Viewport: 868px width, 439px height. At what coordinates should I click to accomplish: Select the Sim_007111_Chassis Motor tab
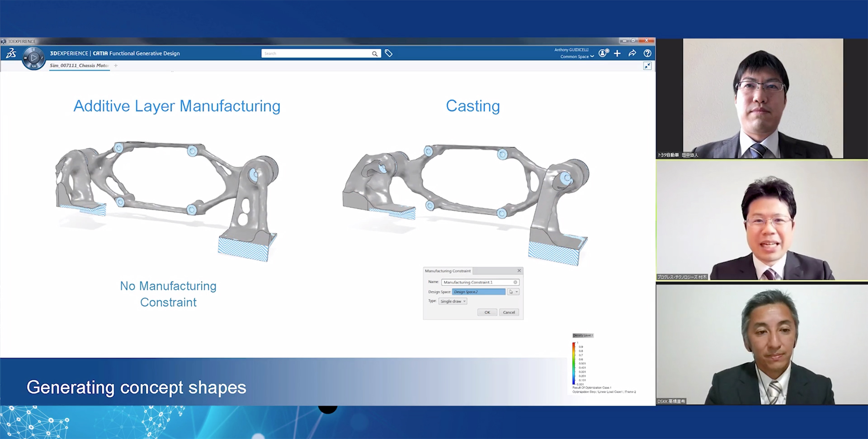coord(79,65)
